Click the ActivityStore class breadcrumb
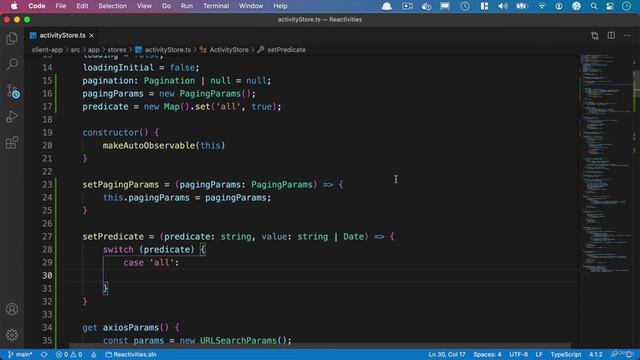Image resolution: width=640 pixels, height=360 pixels. pyautogui.click(x=224, y=50)
